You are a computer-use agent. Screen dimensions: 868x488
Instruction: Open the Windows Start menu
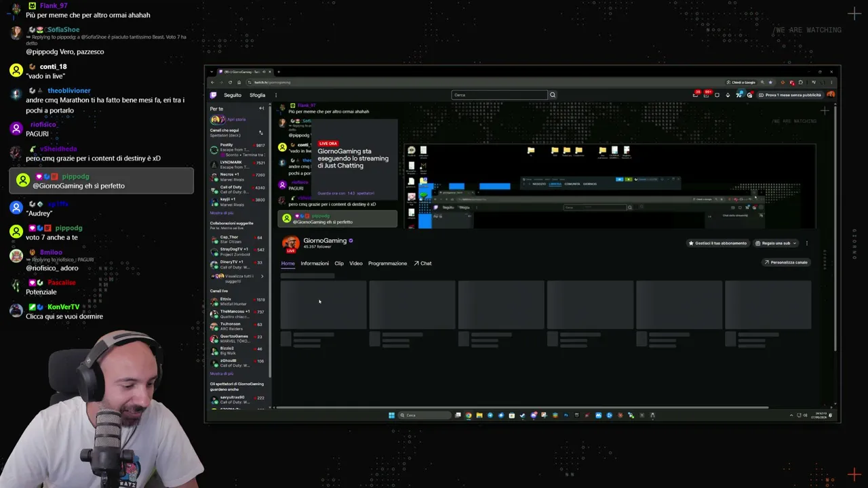click(391, 415)
